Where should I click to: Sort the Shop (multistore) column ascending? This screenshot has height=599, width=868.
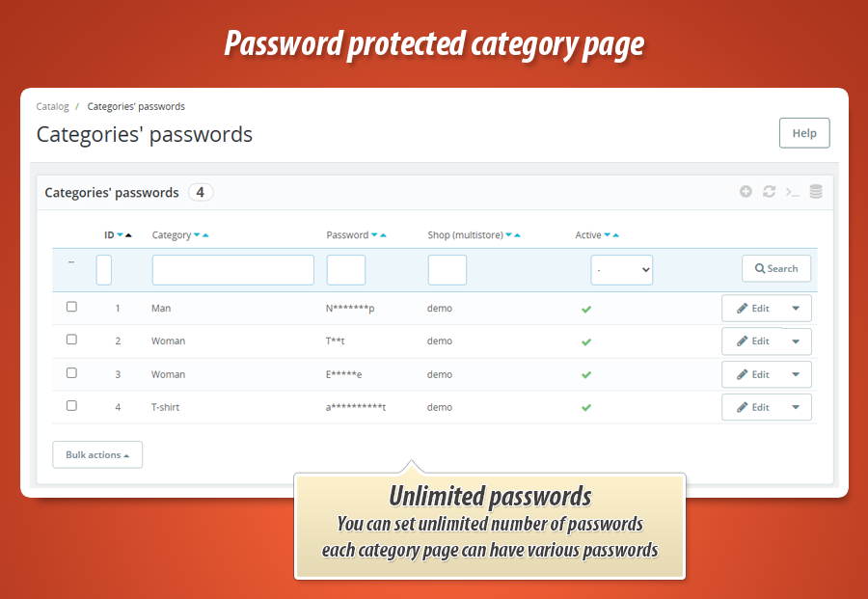tap(516, 233)
